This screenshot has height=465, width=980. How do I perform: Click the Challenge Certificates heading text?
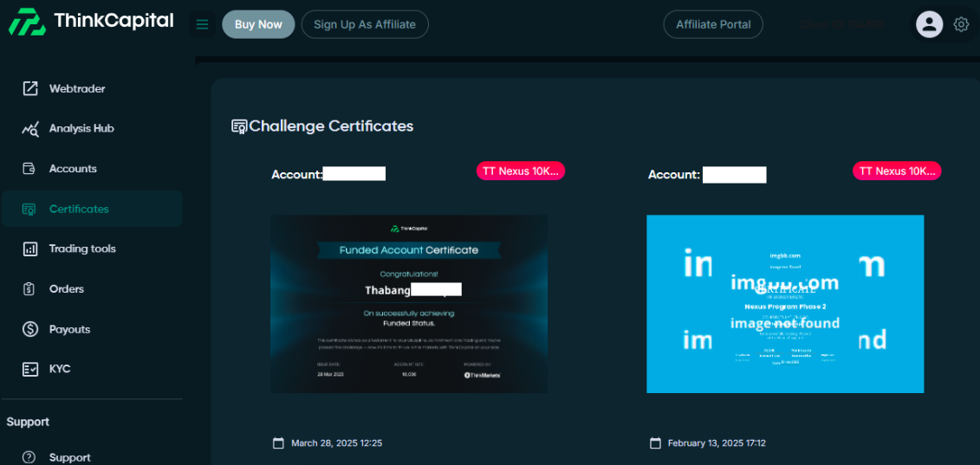(x=331, y=126)
